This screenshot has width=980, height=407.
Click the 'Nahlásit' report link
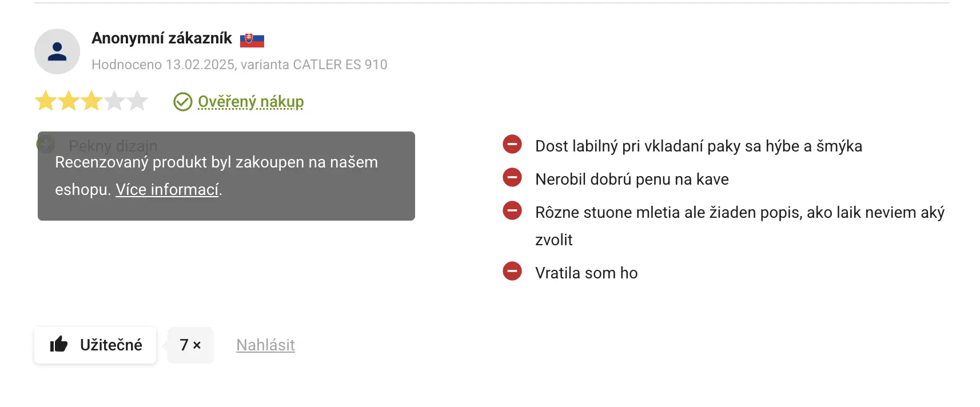265,345
